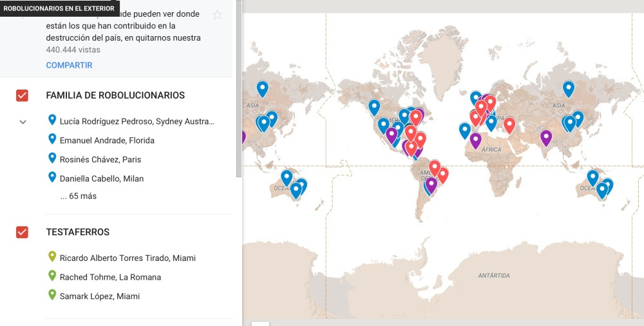The height and width of the screenshot is (326, 644).
Task: Click the purple map pin over Africa
Action: 476,140
